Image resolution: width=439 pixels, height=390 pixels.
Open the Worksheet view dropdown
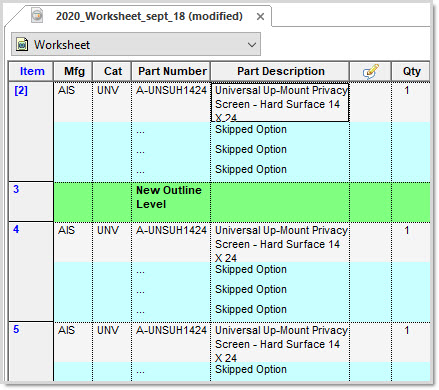point(136,44)
